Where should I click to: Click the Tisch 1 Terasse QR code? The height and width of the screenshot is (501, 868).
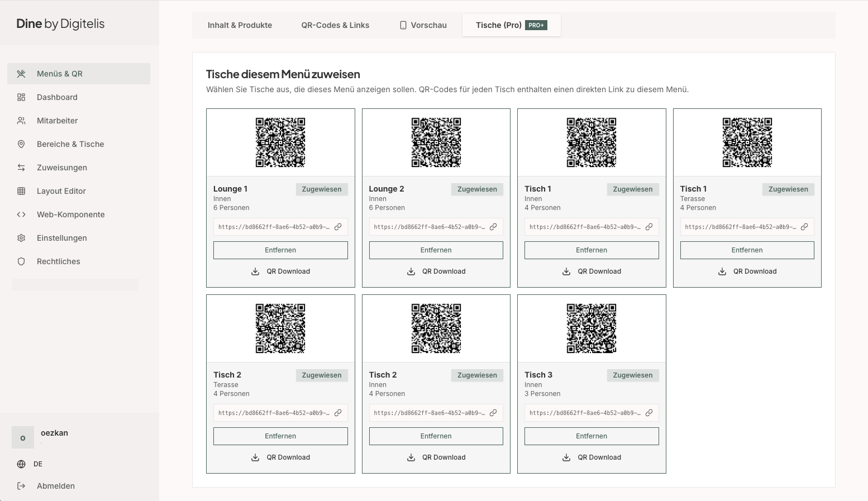tap(747, 142)
